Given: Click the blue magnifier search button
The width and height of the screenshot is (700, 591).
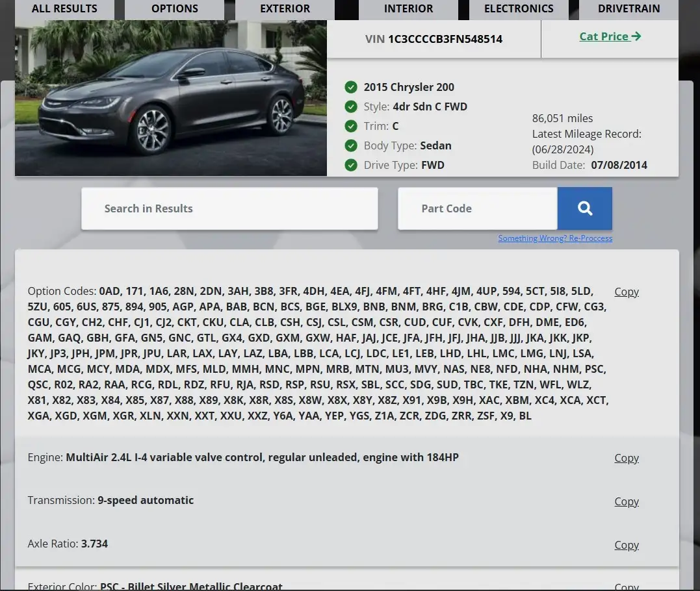Looking at the screenshot, I should [x=584, y=208].
